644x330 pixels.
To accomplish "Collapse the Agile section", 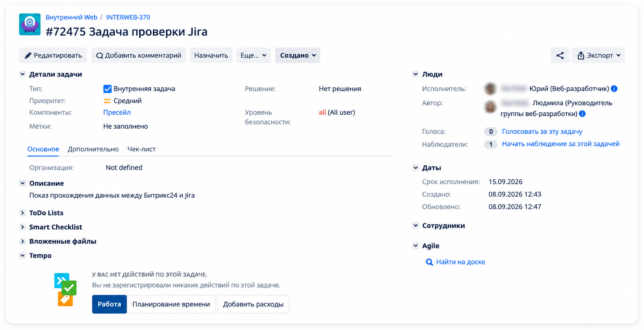I will coord(415,246).
